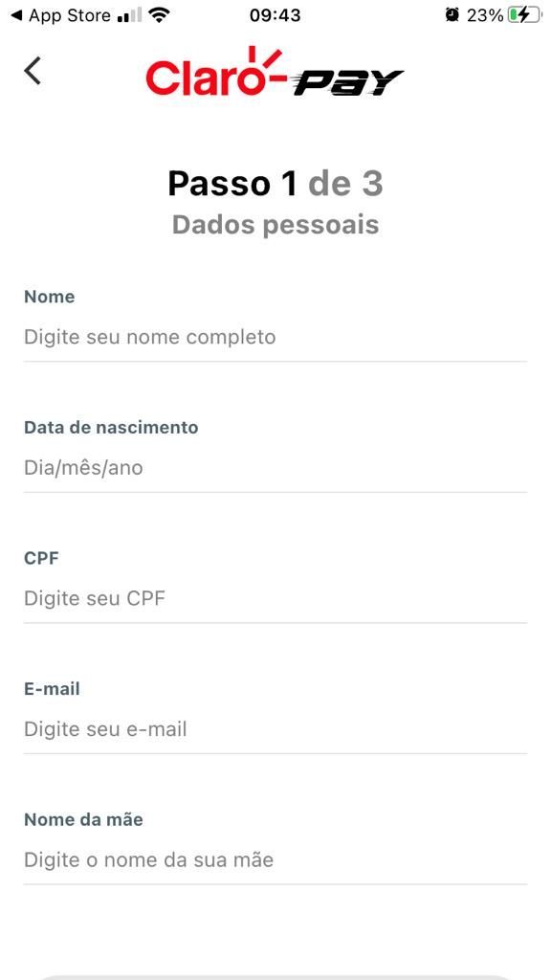The width and height of the screenshot is (551, 980).
Task: Tap the Claro Pay logo
Action: pos(275,71)
